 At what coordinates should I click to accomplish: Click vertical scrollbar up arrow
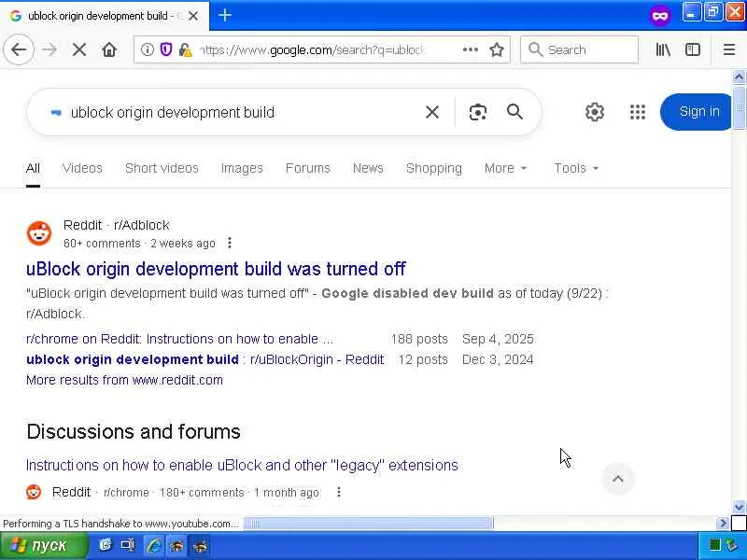739,77
